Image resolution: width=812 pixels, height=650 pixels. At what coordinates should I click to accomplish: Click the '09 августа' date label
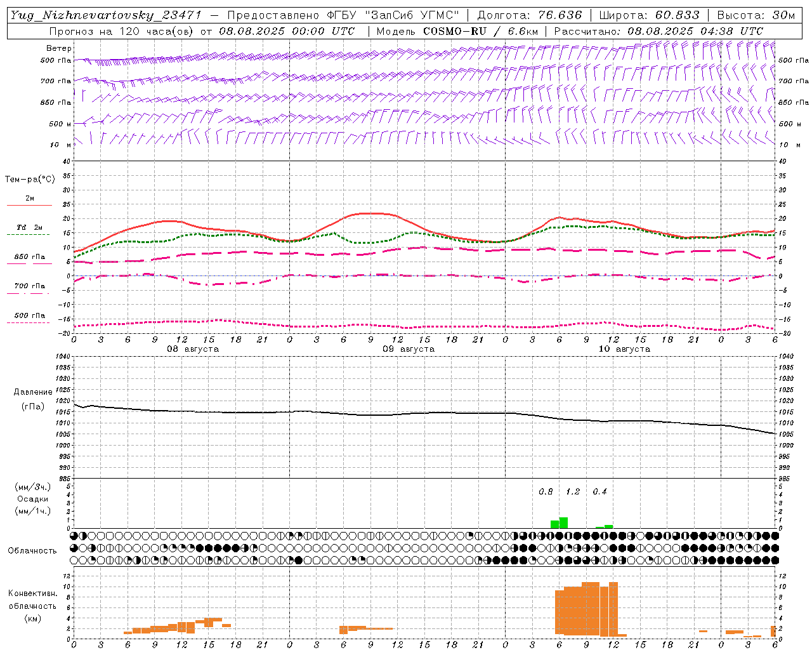(409, 349)
